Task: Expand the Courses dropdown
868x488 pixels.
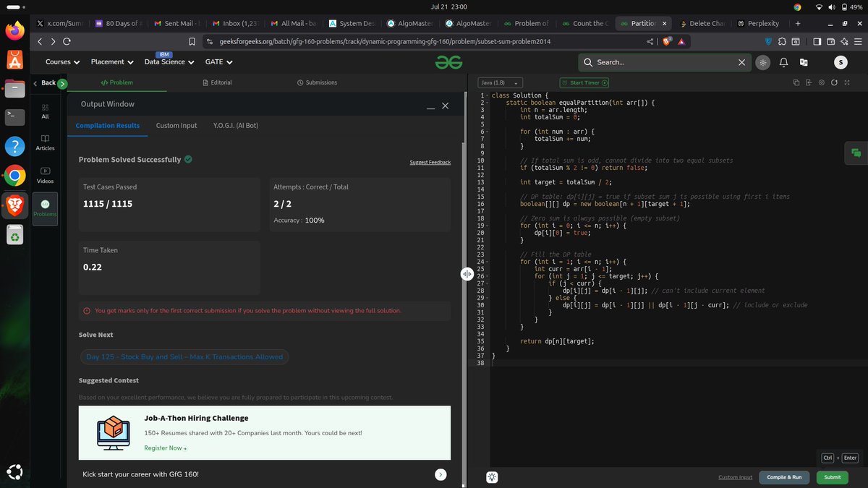Action: click(62, 62)
